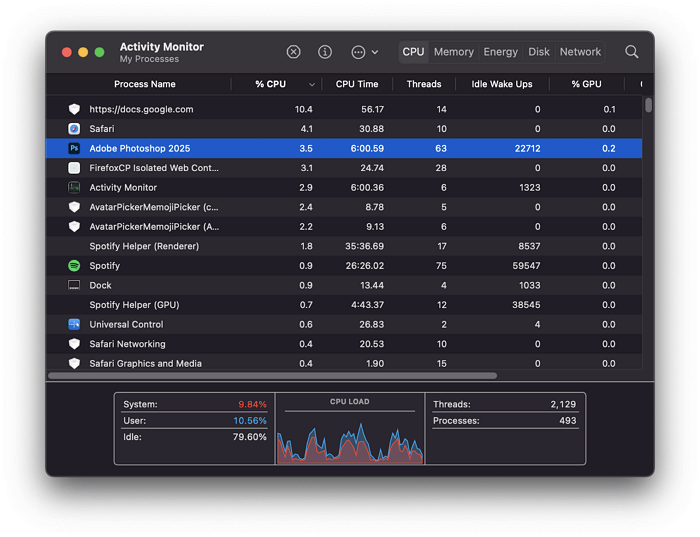Open the process Info (i) toolbar icon
This screenshot has width=700, height=537.
click(325, 52)
